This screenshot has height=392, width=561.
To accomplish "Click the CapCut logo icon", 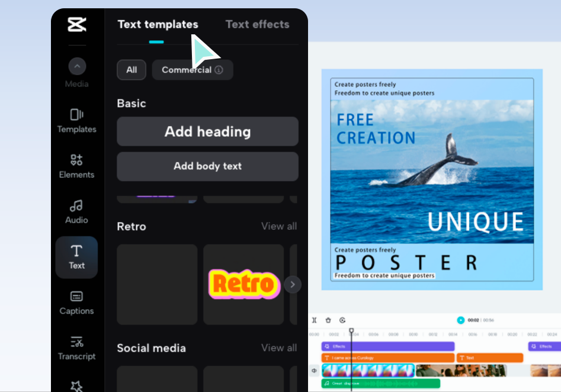I will [76, 25].
